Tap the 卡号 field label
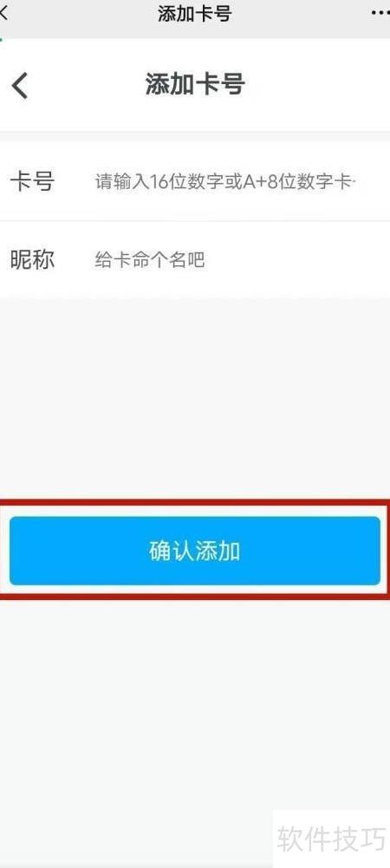Viewport: 390px width, 868px height. (x=32, y=181)
